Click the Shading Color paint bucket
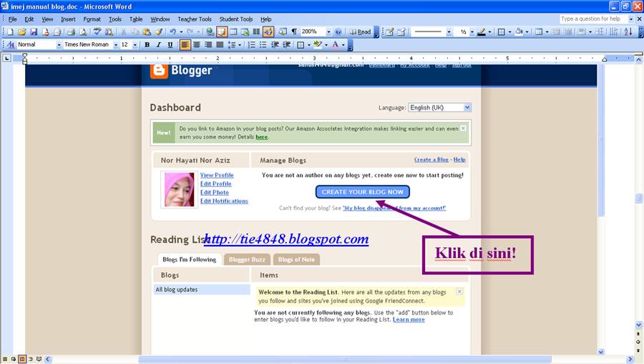 click(x=519, y=32)
